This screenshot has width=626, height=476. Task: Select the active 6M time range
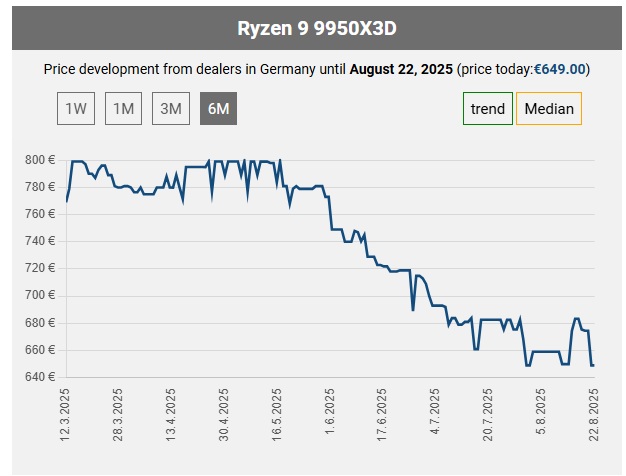point(218,109)
